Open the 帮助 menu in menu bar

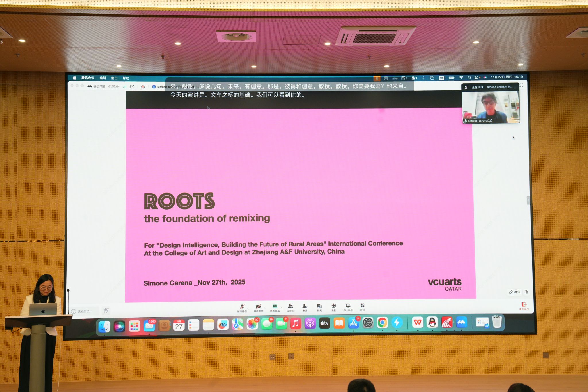tap(126, 78)
